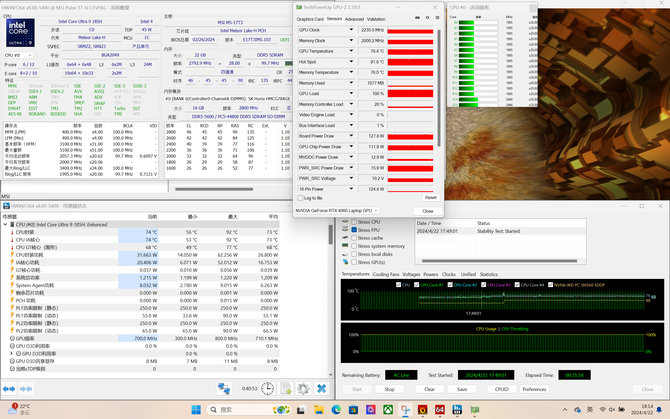
Task: Open the Hot Spot sensor dropdown
Action: [x=351, y=62]
